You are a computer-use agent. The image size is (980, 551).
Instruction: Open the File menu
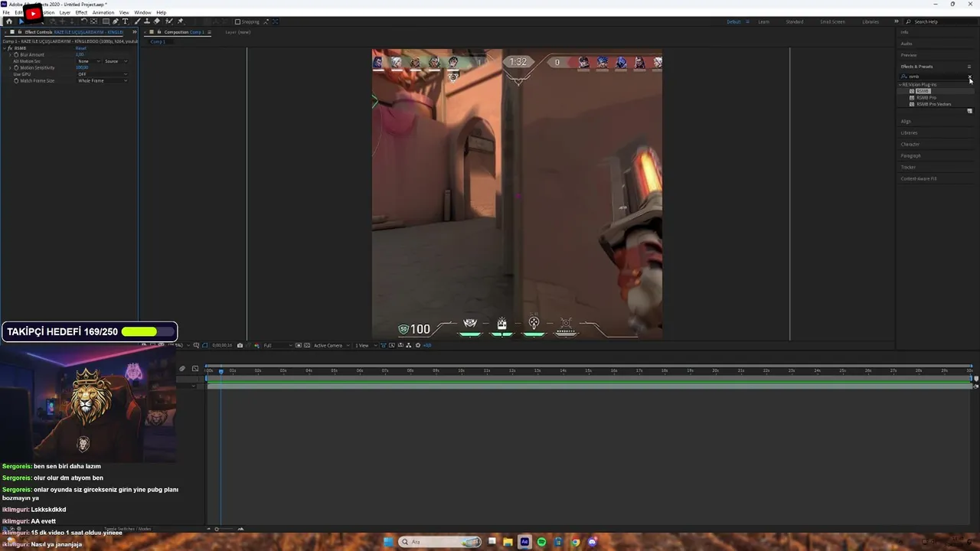[x=6, y=12]
